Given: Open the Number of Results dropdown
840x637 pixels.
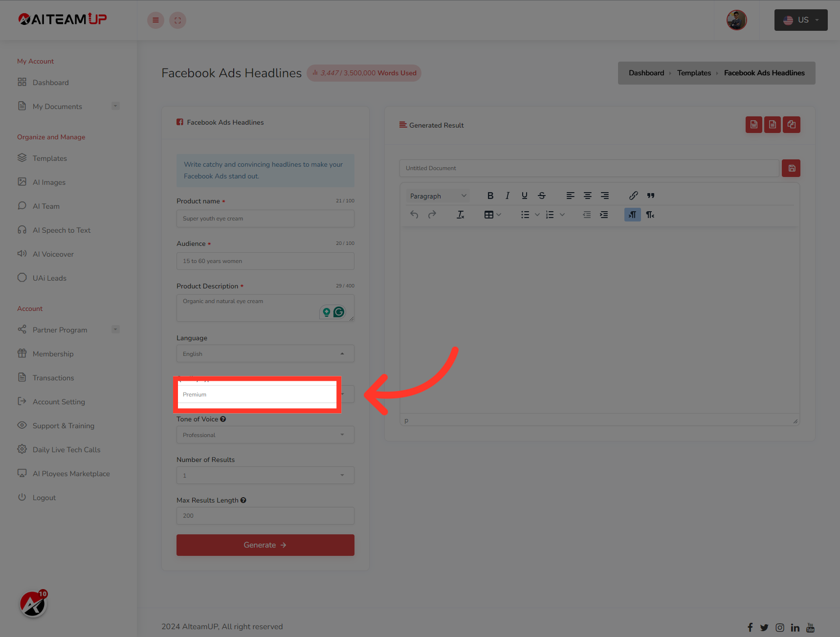Looking at the screenshot, I should [265, 475].
